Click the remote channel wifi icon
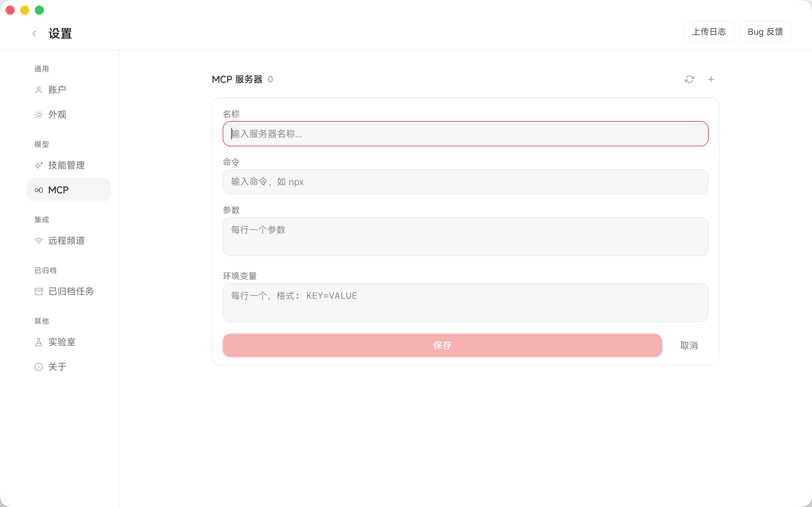This screenshot has width=812, height=507. 39,241
